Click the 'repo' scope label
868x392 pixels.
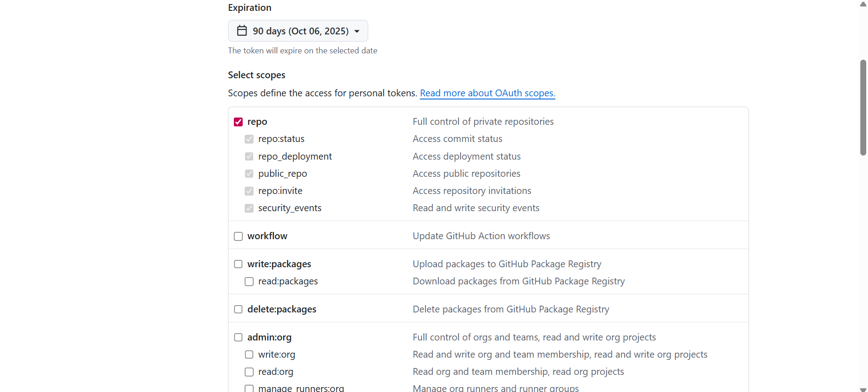point(257,122)
